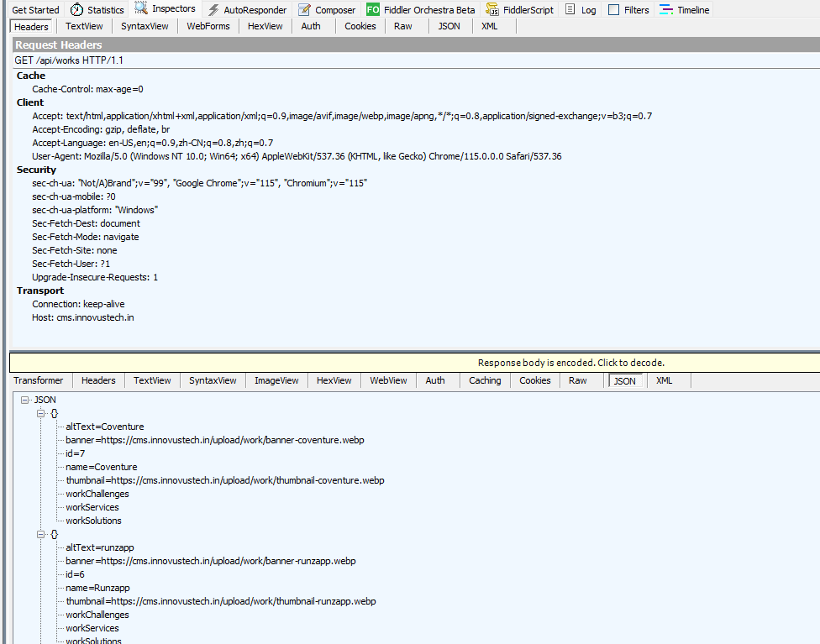This screenshot has width=820, height=644.
Task: Select the id=7 tree row
Action: 76,453
